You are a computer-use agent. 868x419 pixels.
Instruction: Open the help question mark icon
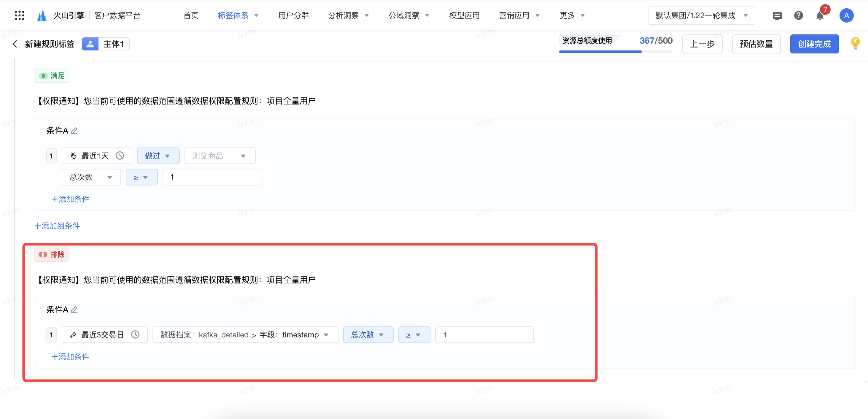[798, 15]
